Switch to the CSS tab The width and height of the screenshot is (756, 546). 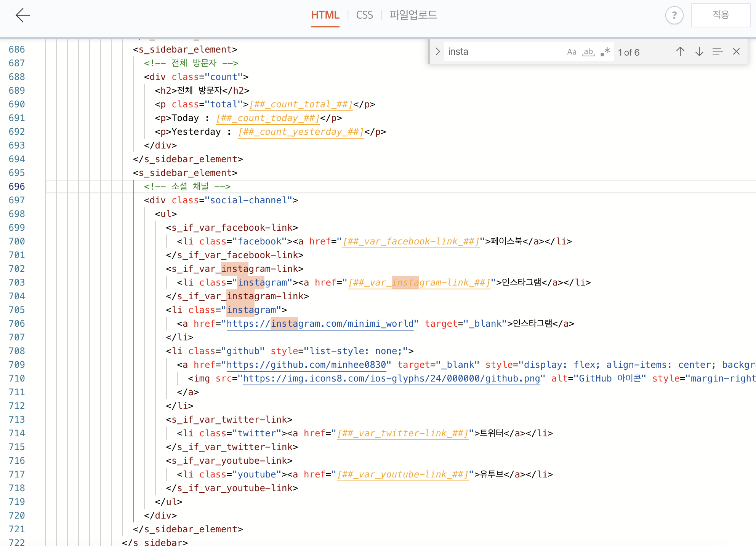(364, 15)
